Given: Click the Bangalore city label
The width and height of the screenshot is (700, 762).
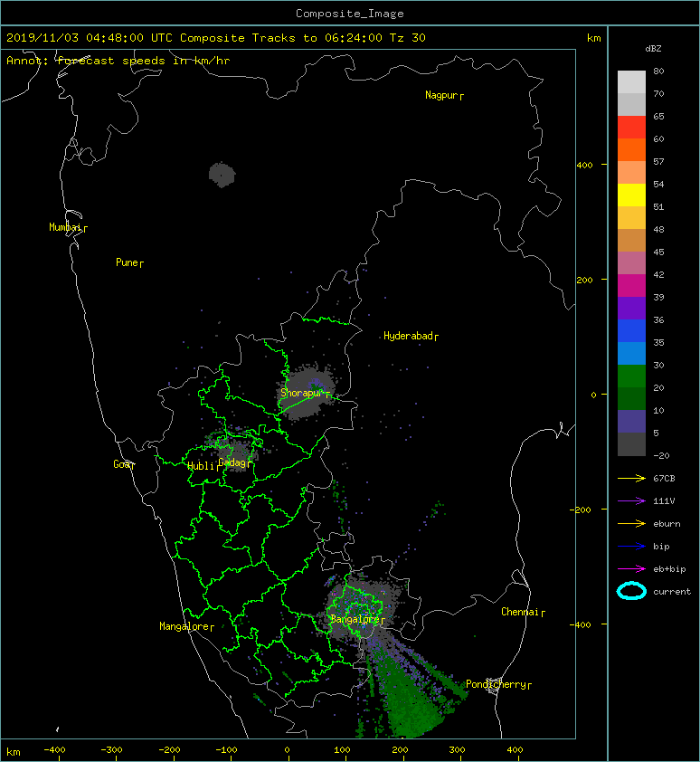Looking at the screenshot, I should (x=355, y=619).
